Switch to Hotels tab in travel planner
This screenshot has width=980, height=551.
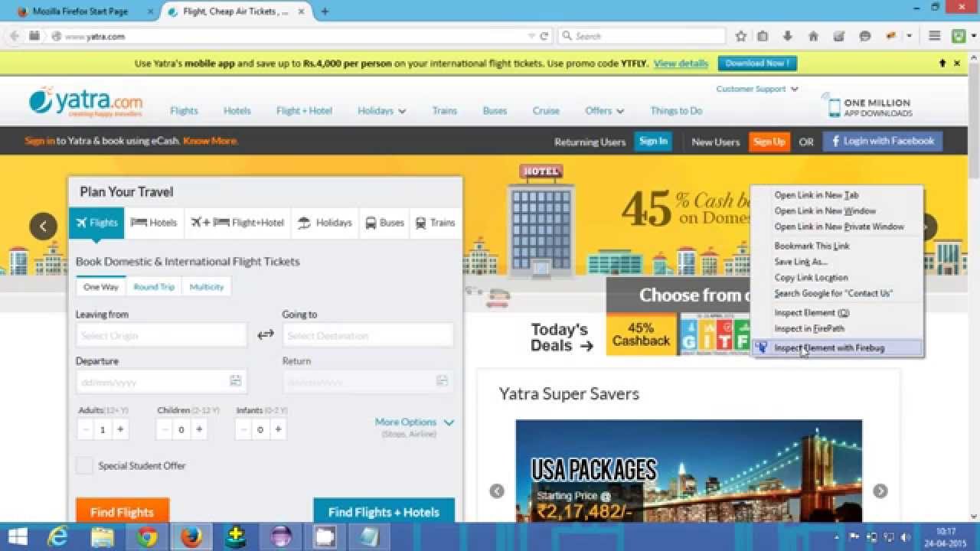pos(154,223)
